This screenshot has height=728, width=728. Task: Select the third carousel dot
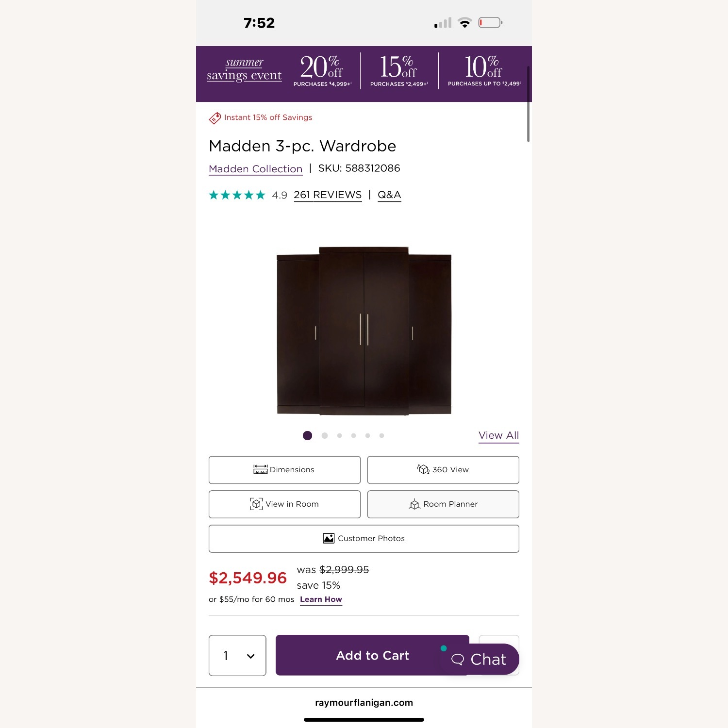pyautogui.click(x=339, y=435)
